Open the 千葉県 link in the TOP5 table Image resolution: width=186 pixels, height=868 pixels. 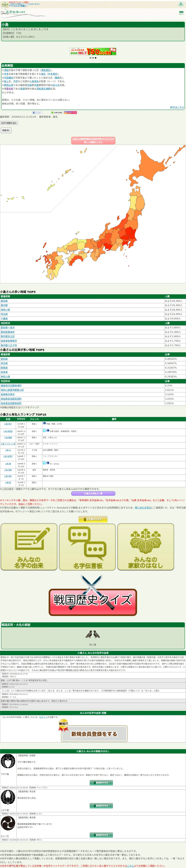point(4,318)
